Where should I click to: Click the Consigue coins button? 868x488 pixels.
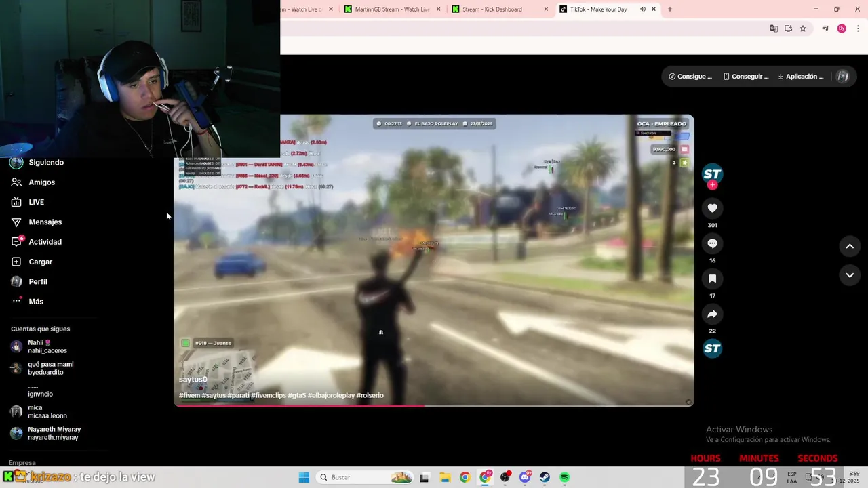690,77
